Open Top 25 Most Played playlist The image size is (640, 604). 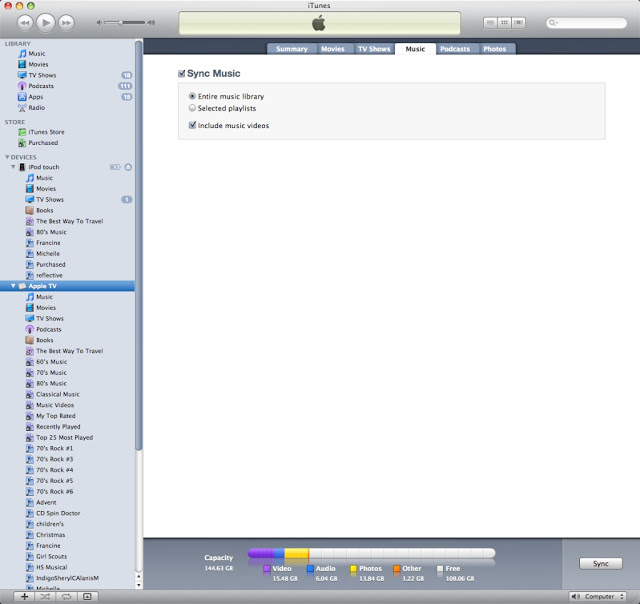point(64,437)
